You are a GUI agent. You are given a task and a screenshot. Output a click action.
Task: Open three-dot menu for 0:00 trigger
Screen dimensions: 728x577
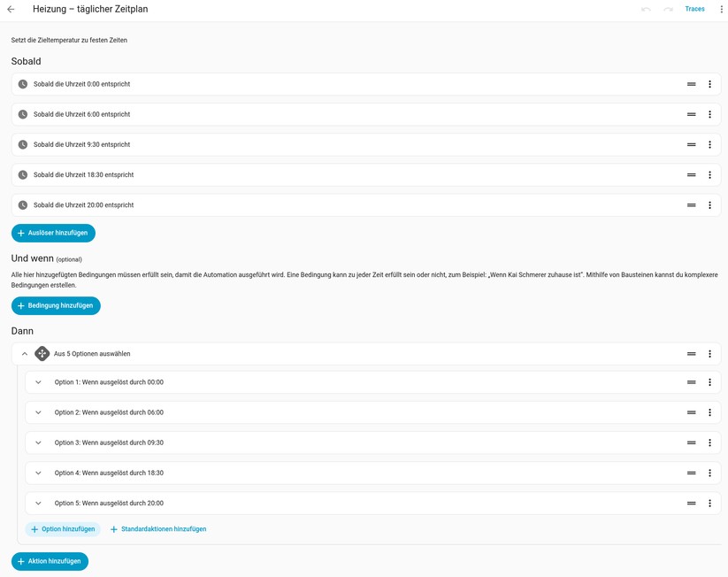(x=709, y=84)
